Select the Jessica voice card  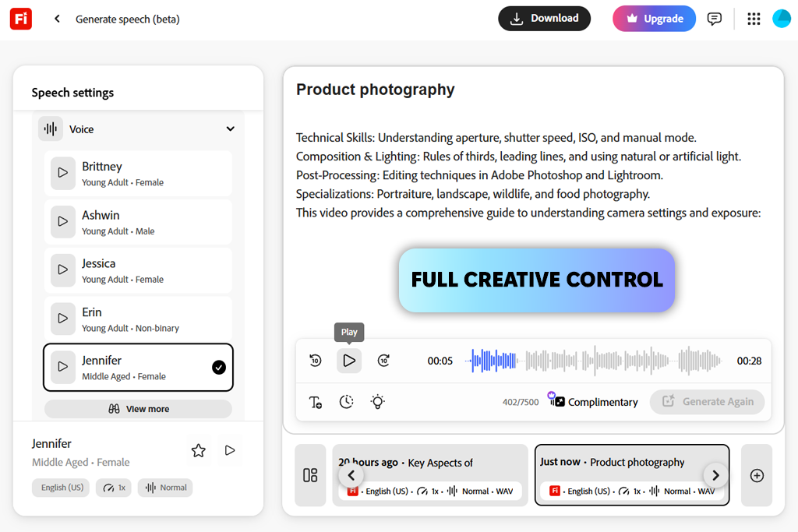[138, 270]
